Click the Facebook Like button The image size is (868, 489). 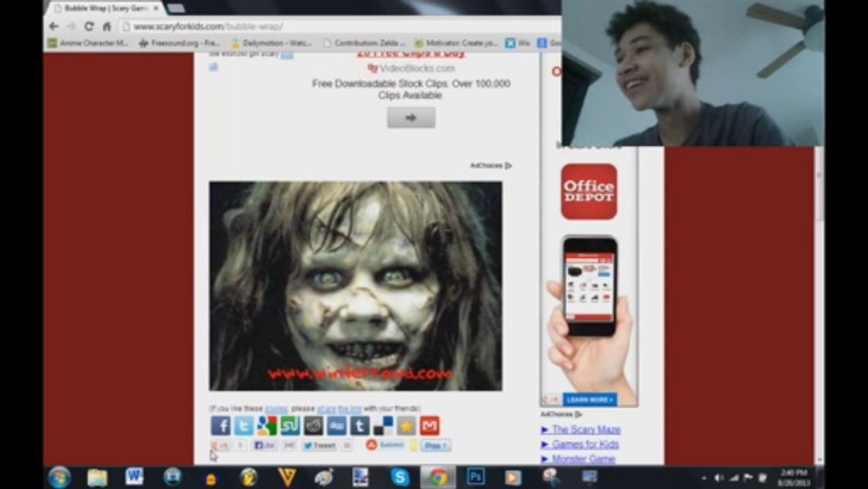point(265,446)
